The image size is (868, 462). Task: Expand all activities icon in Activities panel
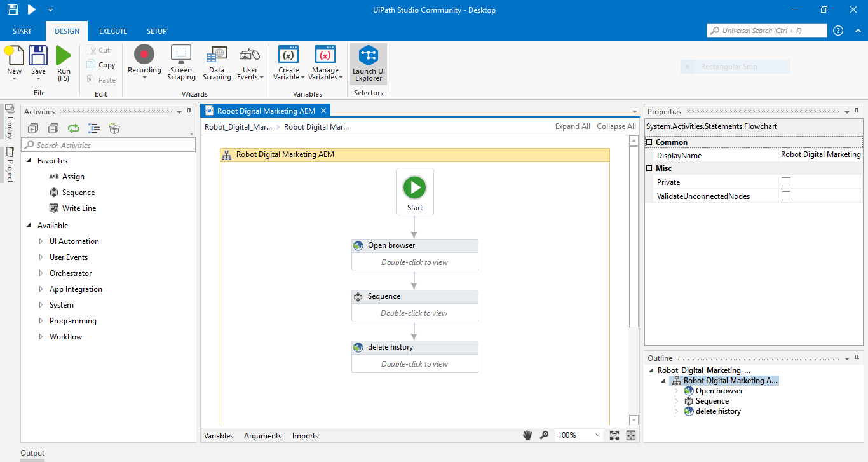(x=33, y=128)
